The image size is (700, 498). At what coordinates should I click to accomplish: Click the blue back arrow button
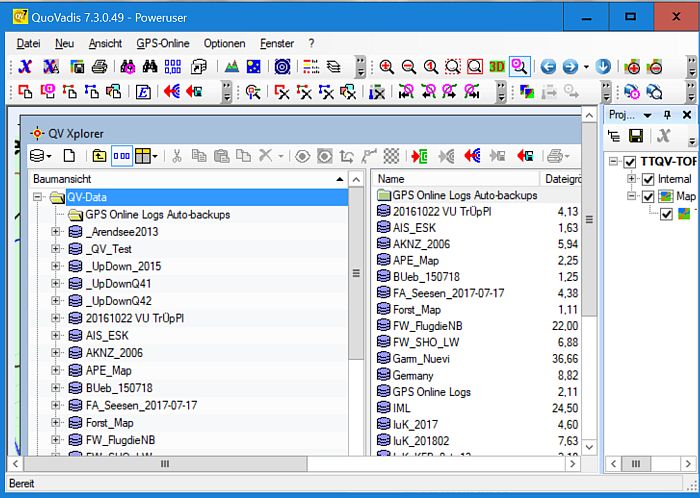pyautogui.click(x=548, y=67)
